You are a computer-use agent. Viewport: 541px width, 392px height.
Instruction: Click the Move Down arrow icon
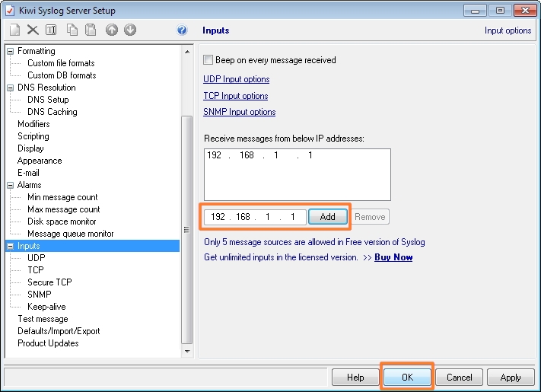point(130,30)
